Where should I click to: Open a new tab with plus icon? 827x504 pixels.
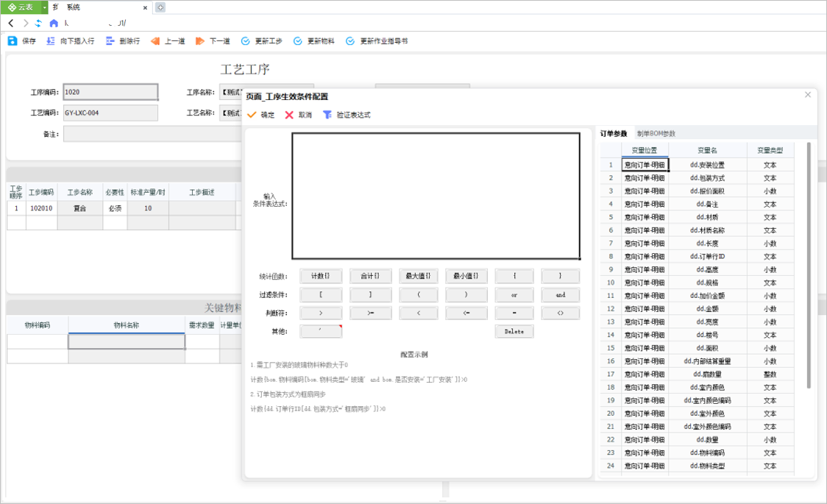click(x=160, y=7)
